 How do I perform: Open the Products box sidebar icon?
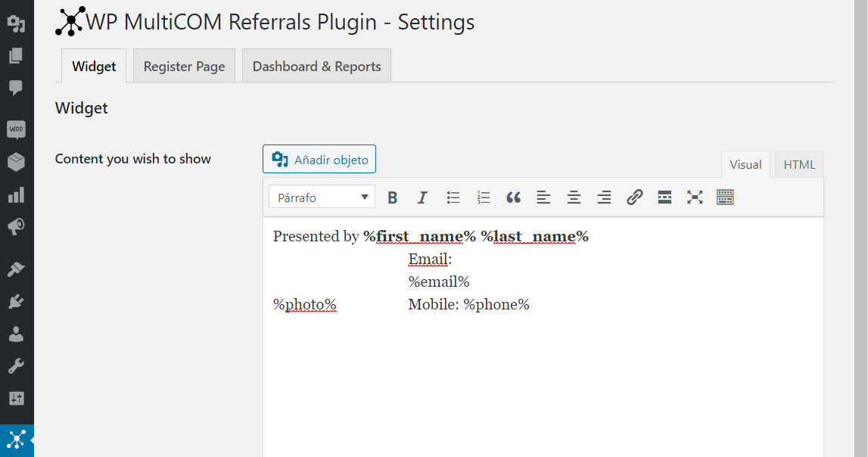(16, 162)
